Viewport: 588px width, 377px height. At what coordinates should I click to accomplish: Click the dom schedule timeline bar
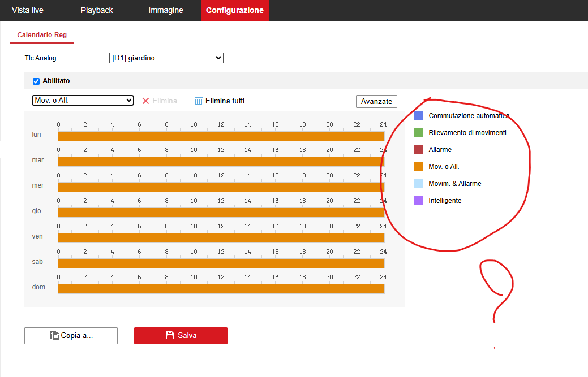pos(221,289)
